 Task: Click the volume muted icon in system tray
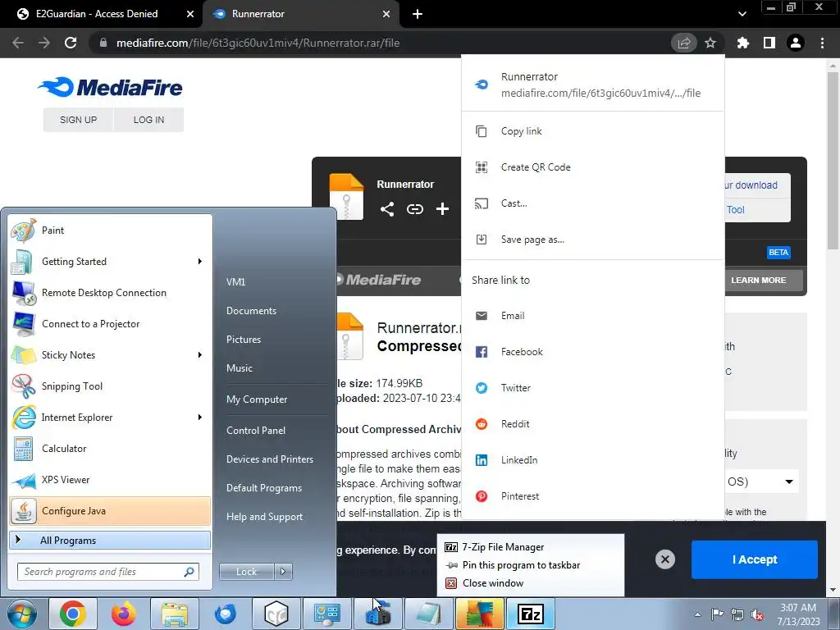click(757, 614)
